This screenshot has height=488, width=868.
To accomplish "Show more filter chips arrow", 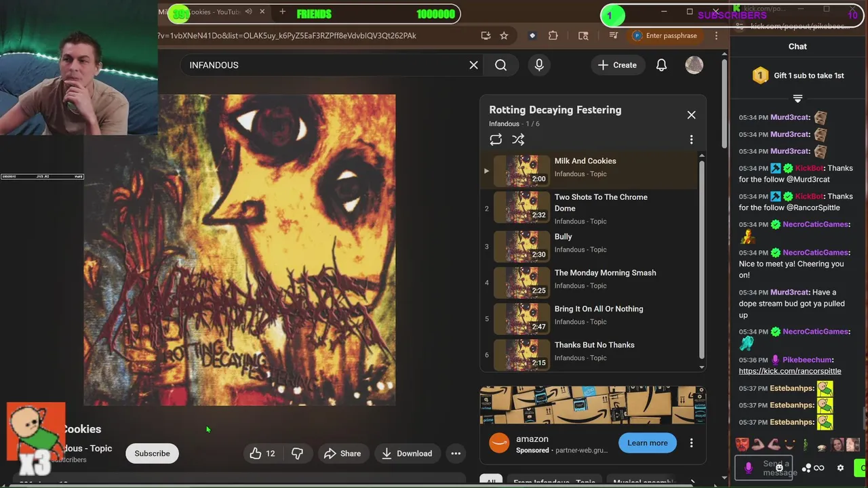I will (x=692, y=482).
